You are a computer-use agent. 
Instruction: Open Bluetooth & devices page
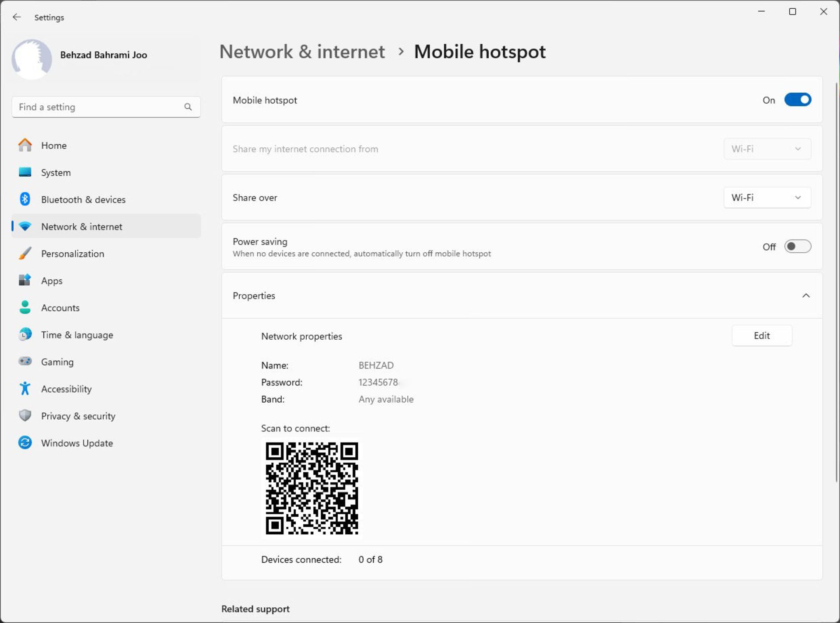[x=106, y=199]
